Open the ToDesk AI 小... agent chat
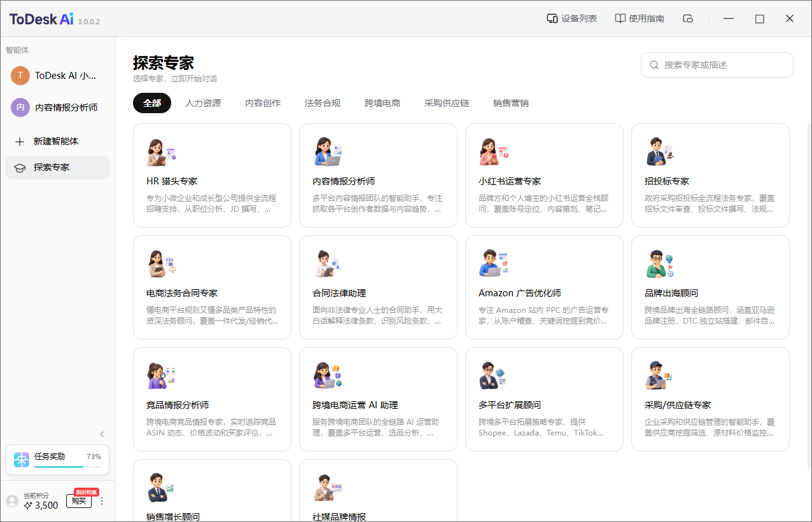This screenshot has width=812, height=522. 57,76
